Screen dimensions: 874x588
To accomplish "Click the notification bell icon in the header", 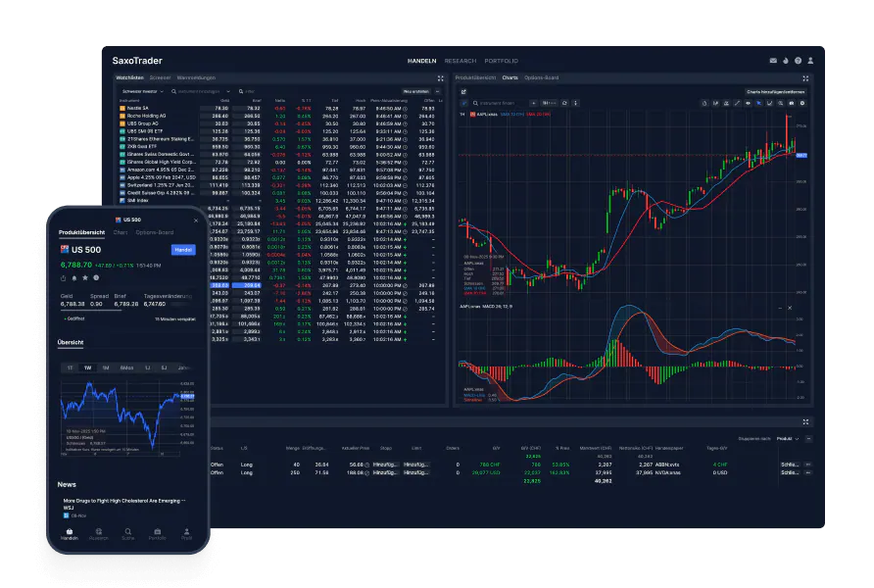I will 786,61.
